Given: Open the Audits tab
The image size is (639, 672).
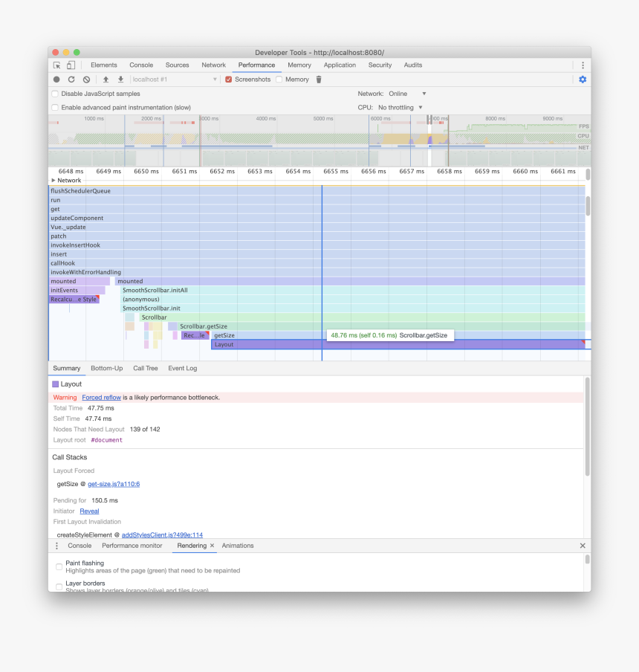Looking at the screenshot, I should click(413, 65).
